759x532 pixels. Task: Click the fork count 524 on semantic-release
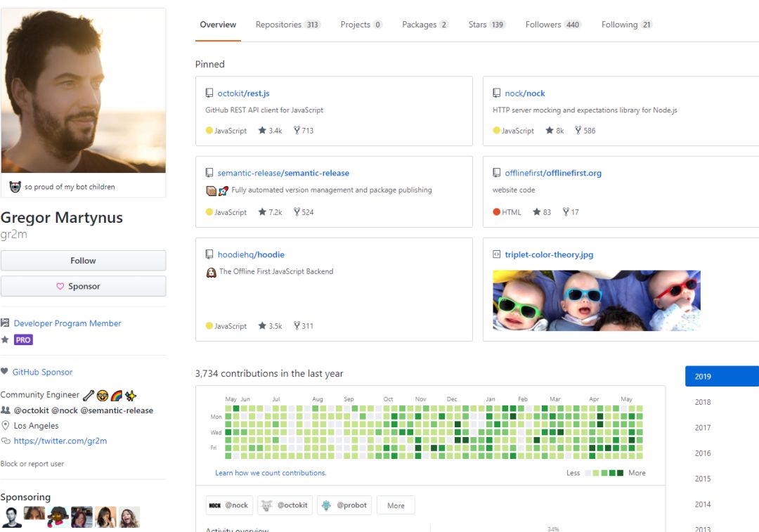(x=304, y=212)
